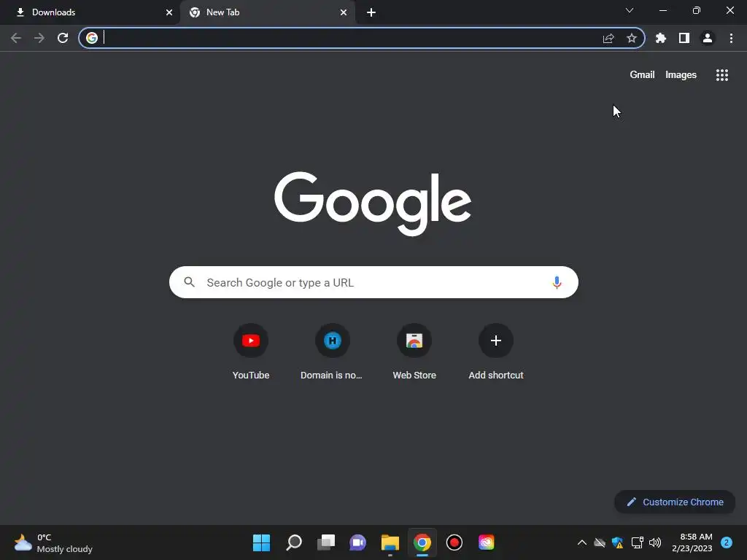Open the notification badge showing 2
This screenshot has width=747, height=560.
pos(727,542)
